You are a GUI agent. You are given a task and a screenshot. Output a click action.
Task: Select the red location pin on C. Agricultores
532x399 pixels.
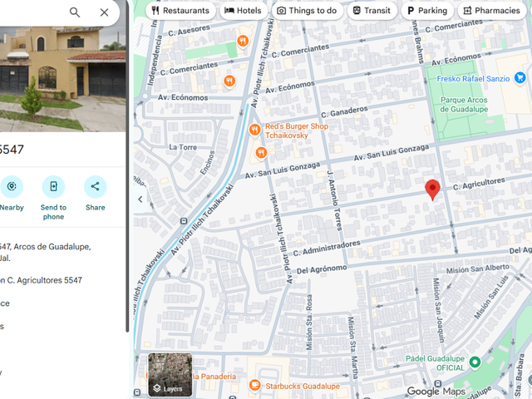click(x=432, y=190)
